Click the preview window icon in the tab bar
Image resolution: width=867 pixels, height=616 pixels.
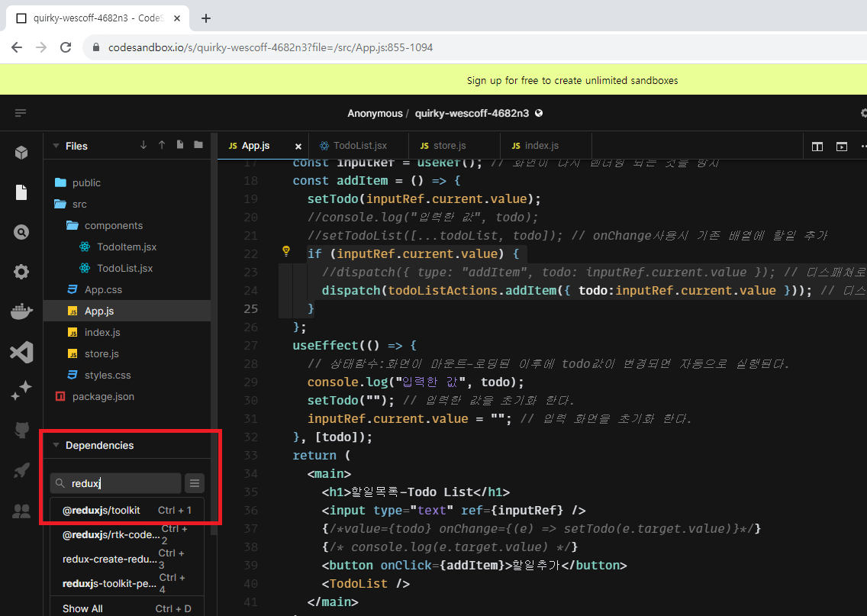point(841,147)
